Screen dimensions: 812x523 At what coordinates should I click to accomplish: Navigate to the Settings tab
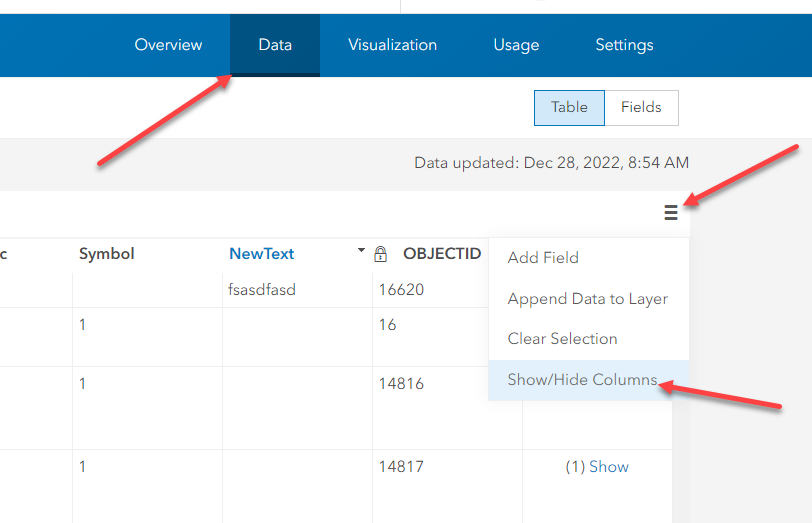tap(624, 45)
